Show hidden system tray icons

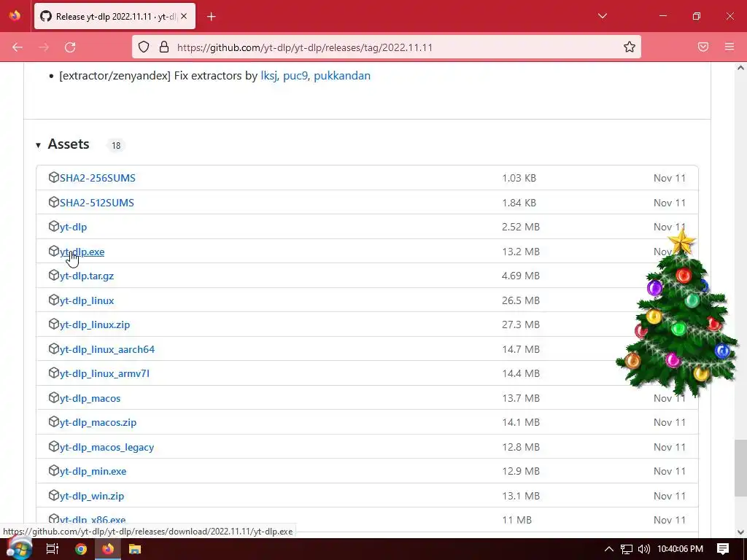pos(608,549)
